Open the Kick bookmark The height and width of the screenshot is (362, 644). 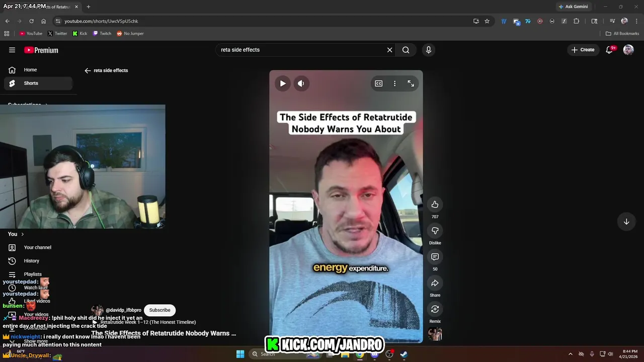pyautogui.click(x=80, y=34)
